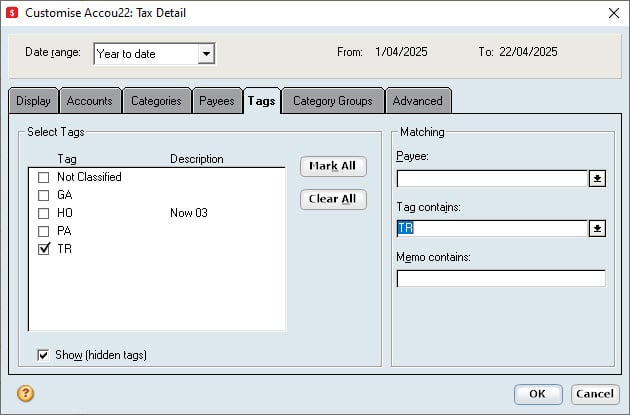This screenshot has height=415, width=630.
Task: Confirm with the OK button
Action: [x=538, y=394]
